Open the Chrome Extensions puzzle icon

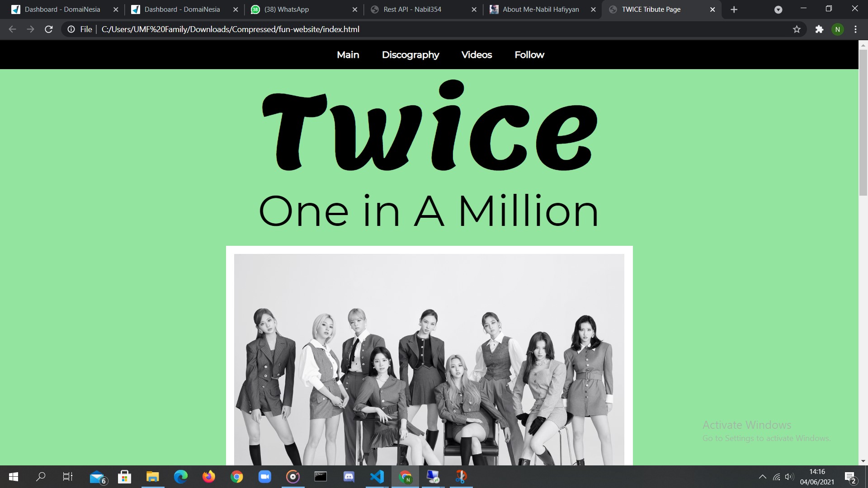[x=819, y=29]
